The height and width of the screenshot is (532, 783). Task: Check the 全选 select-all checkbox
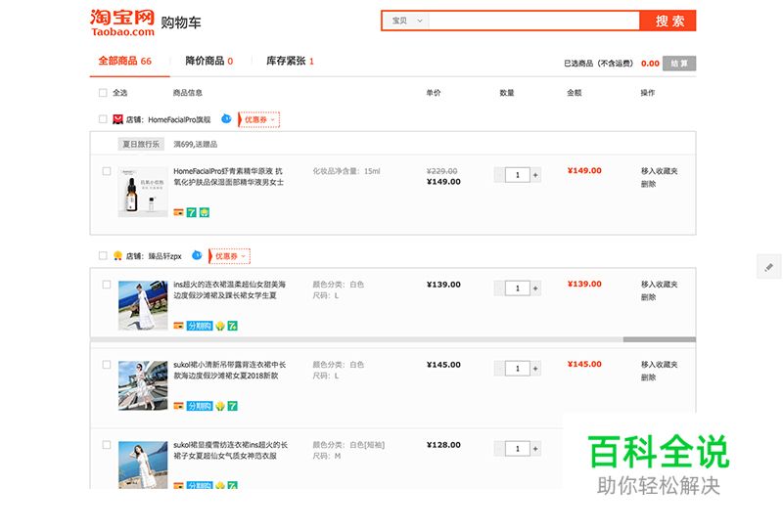click(103, 93)
